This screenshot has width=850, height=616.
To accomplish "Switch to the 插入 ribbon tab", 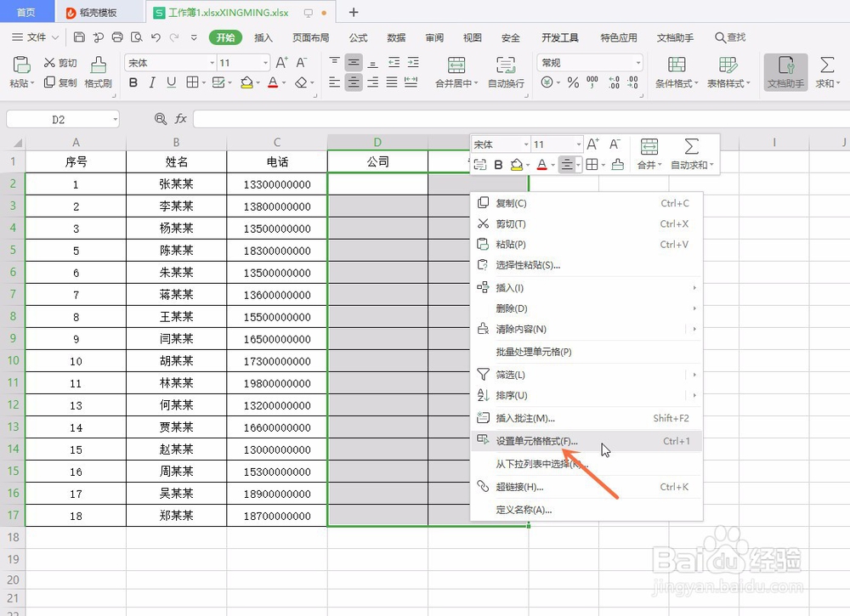I will click(x=263, y=37).
